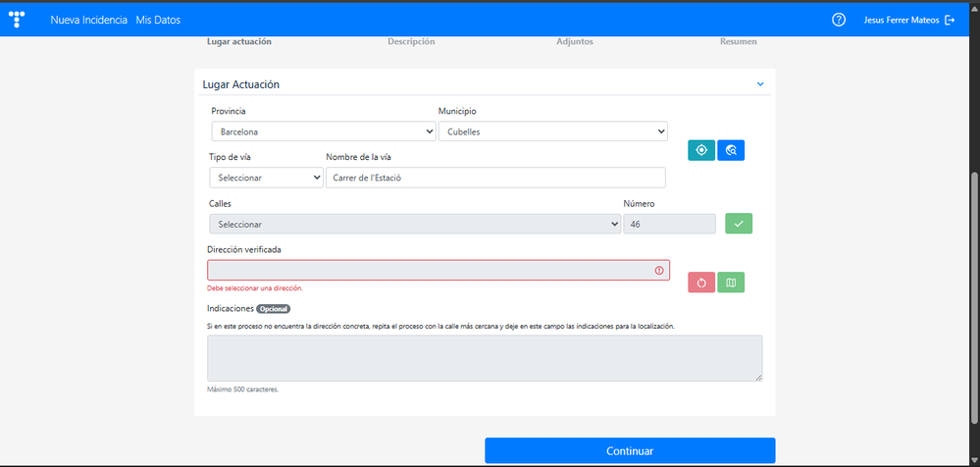Open the map with the green map button
Viewport: 980px width, 467px height.
tap(731, 283)
